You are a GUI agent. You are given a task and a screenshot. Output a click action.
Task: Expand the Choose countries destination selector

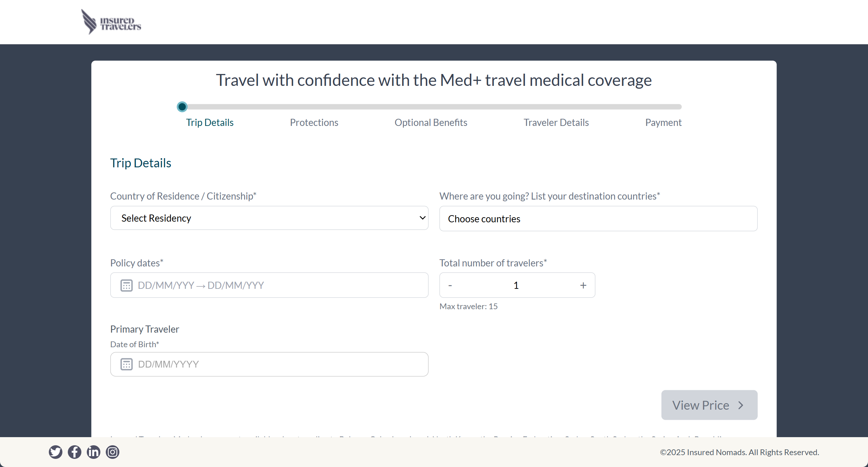coord(598,219)
